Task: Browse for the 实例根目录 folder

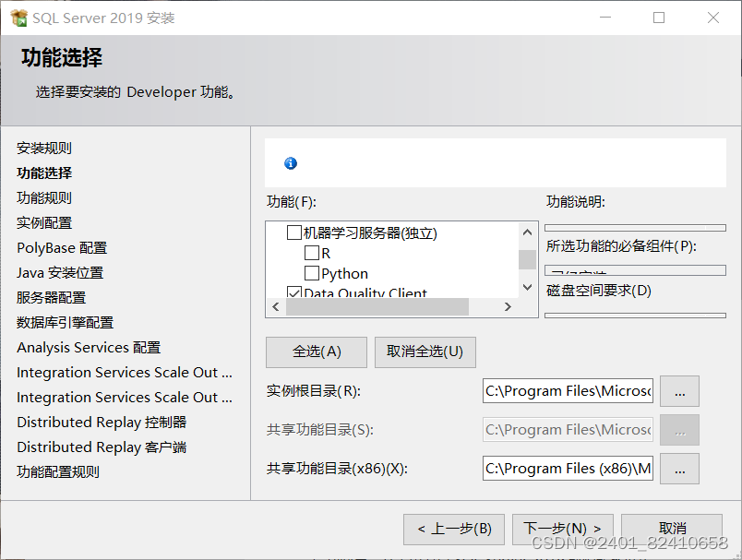Action: coord(679,391)
